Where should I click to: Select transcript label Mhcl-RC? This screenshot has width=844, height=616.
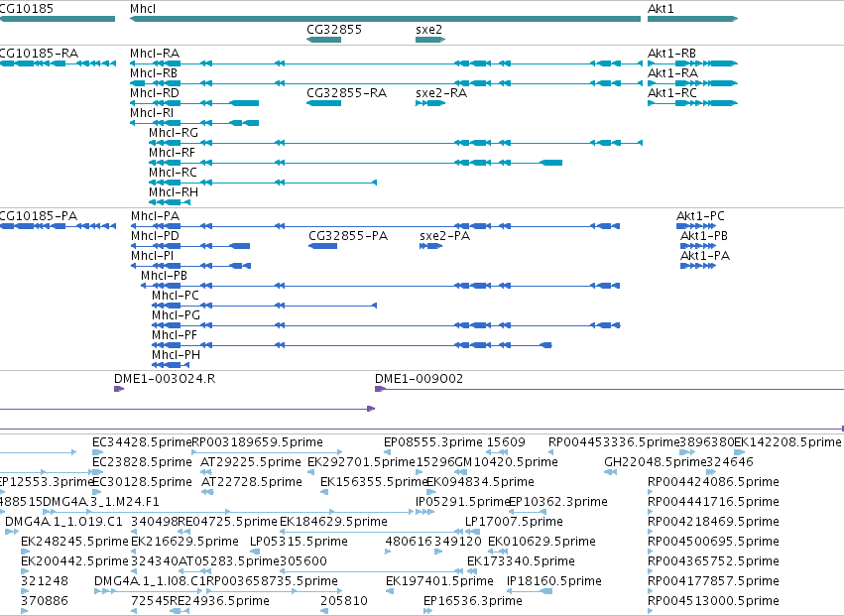coord(173,173)
